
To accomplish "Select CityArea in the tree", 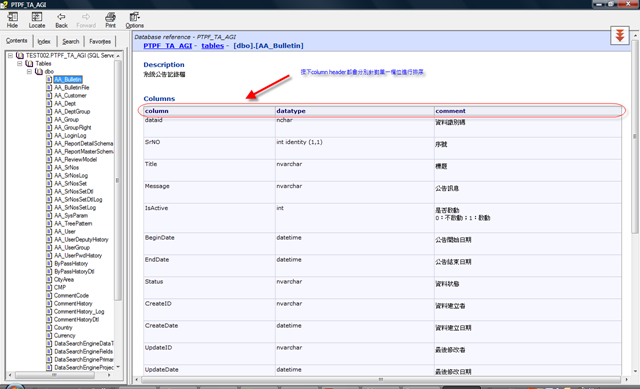I will coord(64,280).
